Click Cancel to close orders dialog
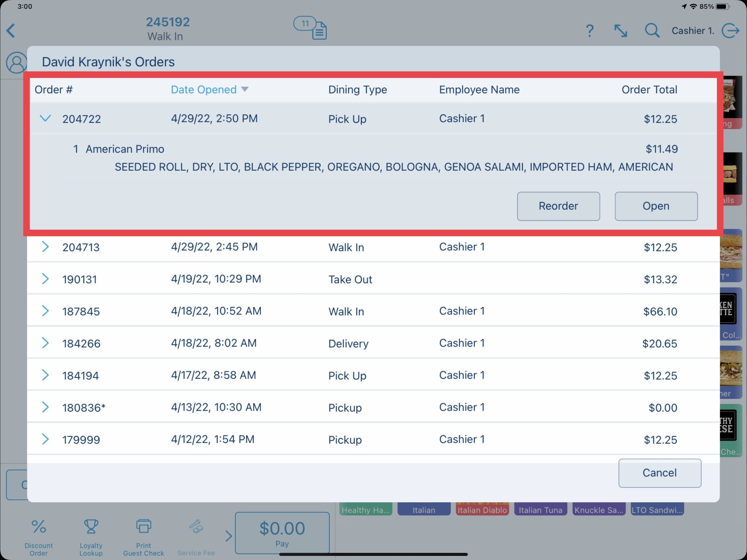Viewport: 747px width, 560px height. coord(659,473)
